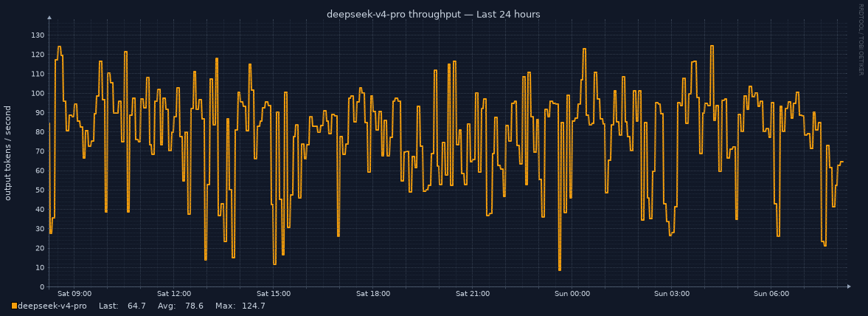Click the Avg value '78.6'

click(x=194, y=306)
